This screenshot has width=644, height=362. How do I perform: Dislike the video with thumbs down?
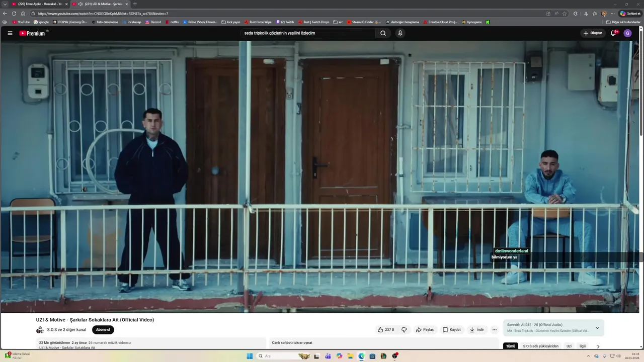pos(404,330)
